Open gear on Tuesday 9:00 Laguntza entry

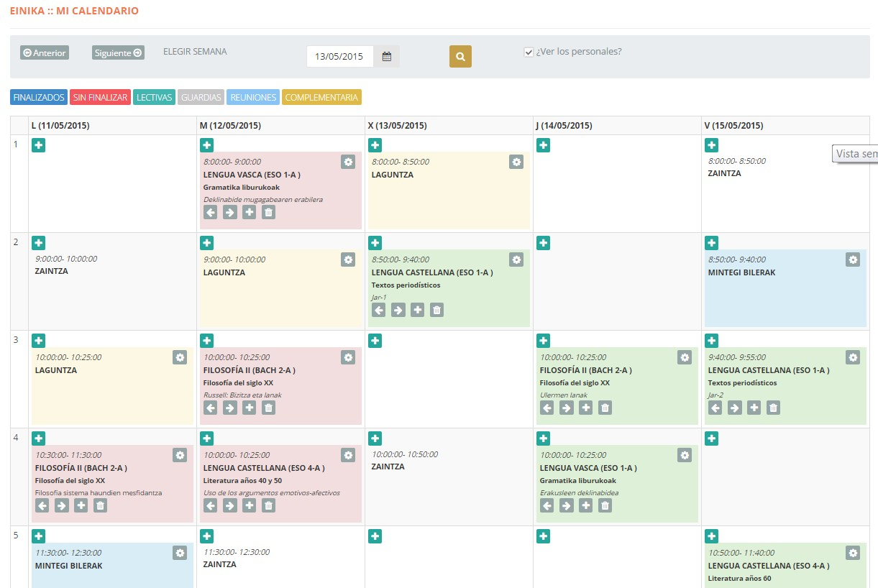pos(348,259)
